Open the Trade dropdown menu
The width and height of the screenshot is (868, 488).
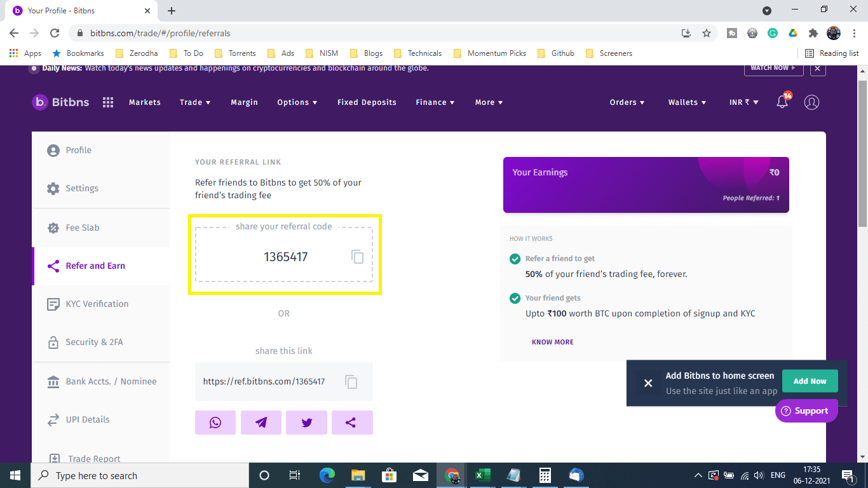click(x=195, y=102)
